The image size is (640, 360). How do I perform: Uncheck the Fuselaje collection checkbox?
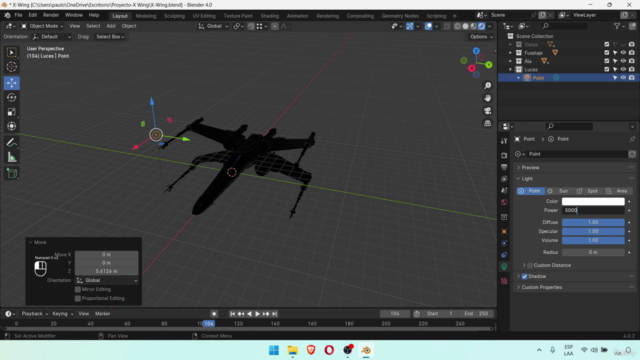(x=607, y=53)
